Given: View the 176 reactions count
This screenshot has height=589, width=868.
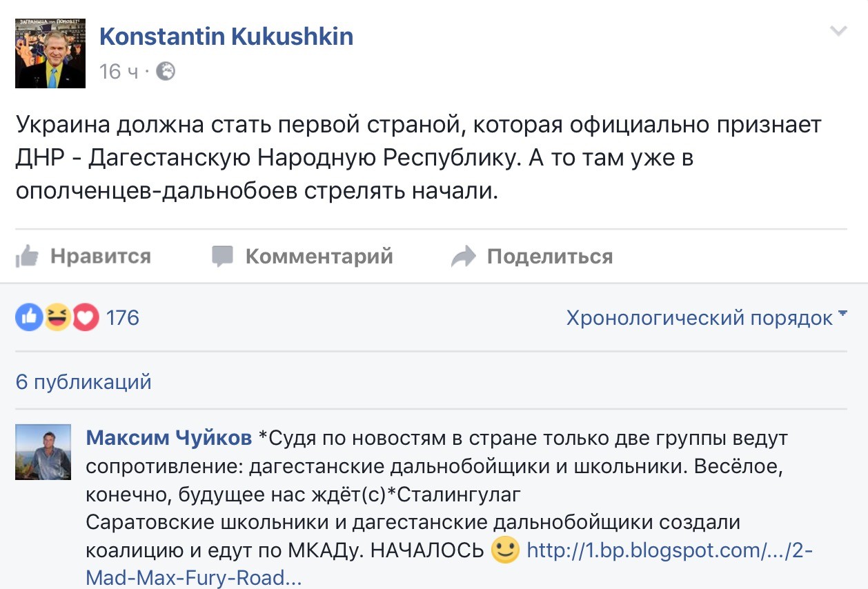Looking at the screenshot, I should (x=123, y=318).
